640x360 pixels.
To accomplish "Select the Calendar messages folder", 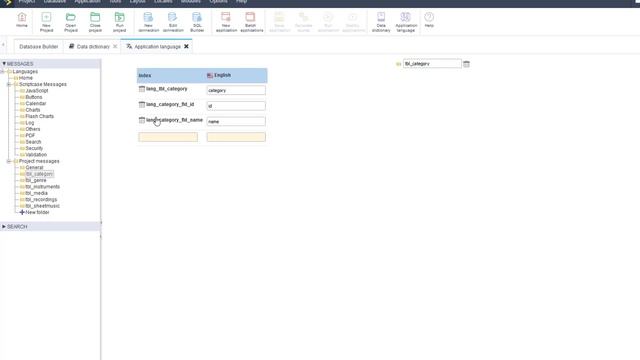I will pyautogui.click(x=36, y=104).
